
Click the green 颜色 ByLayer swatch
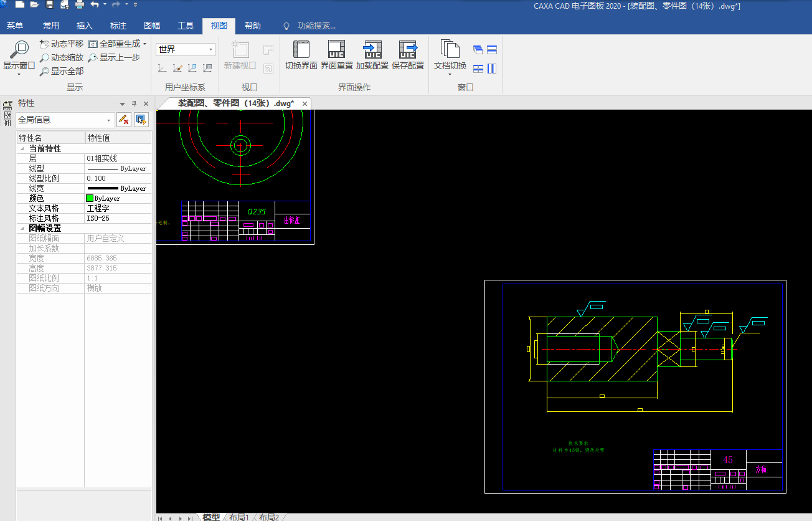(90, 198)
